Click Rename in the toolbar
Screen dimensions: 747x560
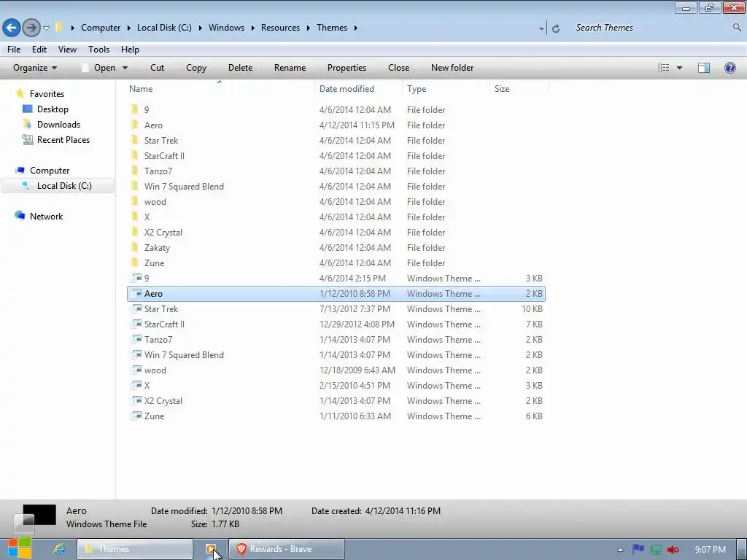(x=290, y=68)
